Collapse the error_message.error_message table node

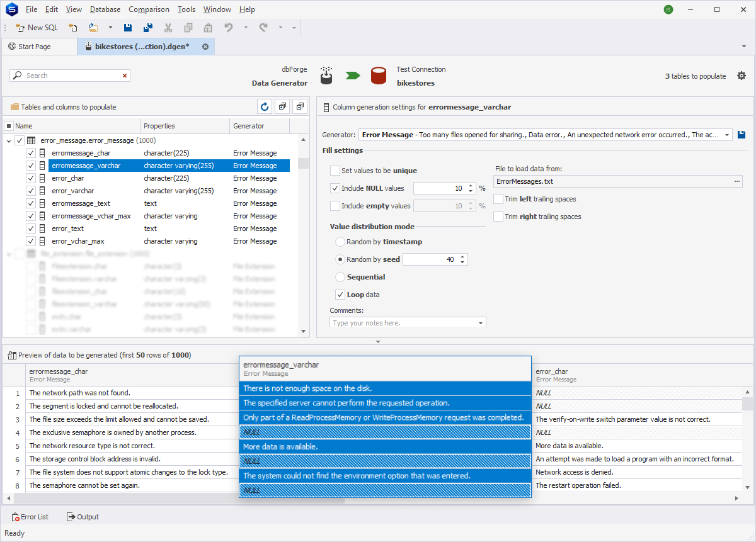(x=9, y=140)
